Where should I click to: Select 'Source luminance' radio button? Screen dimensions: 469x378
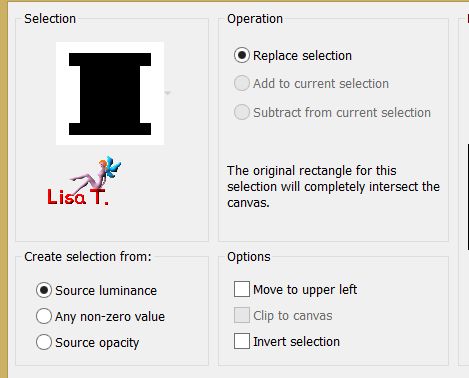[44, 290]
